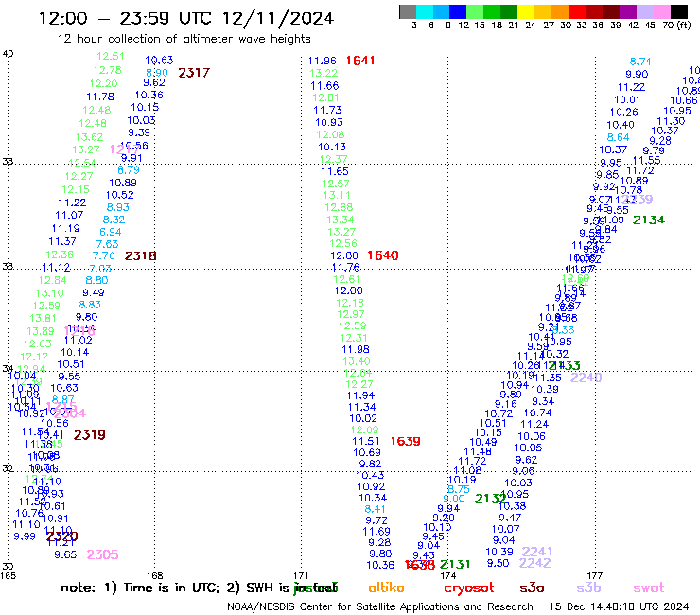The width and height of the screenshot is (700, 615).
Task: Click the green pass label 2134
Action: coord(649,220)
